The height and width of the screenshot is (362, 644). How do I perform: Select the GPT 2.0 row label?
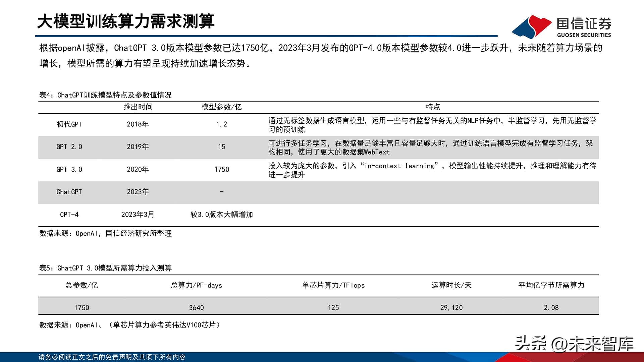click(69, 147)
